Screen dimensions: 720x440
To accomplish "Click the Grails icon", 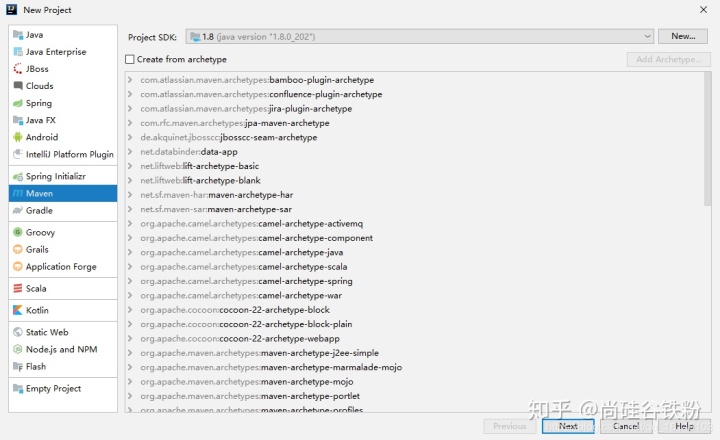I will [18, 249].
